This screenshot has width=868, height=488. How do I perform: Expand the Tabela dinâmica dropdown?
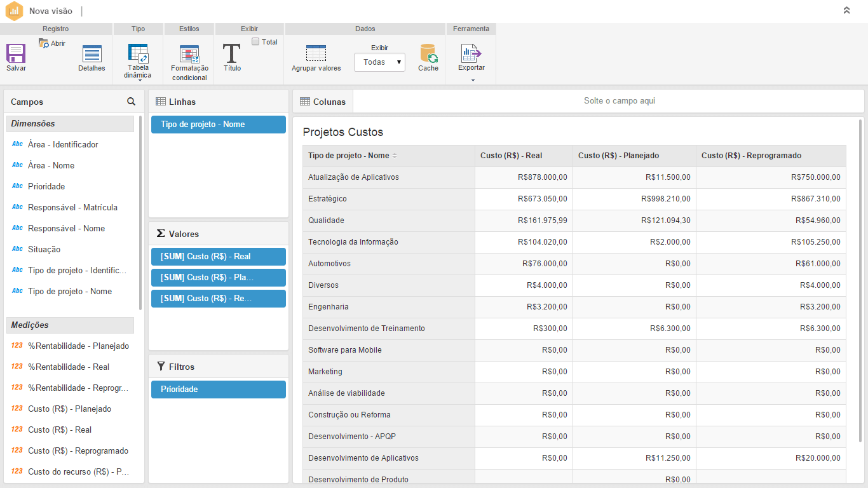(x=139, y=81)
